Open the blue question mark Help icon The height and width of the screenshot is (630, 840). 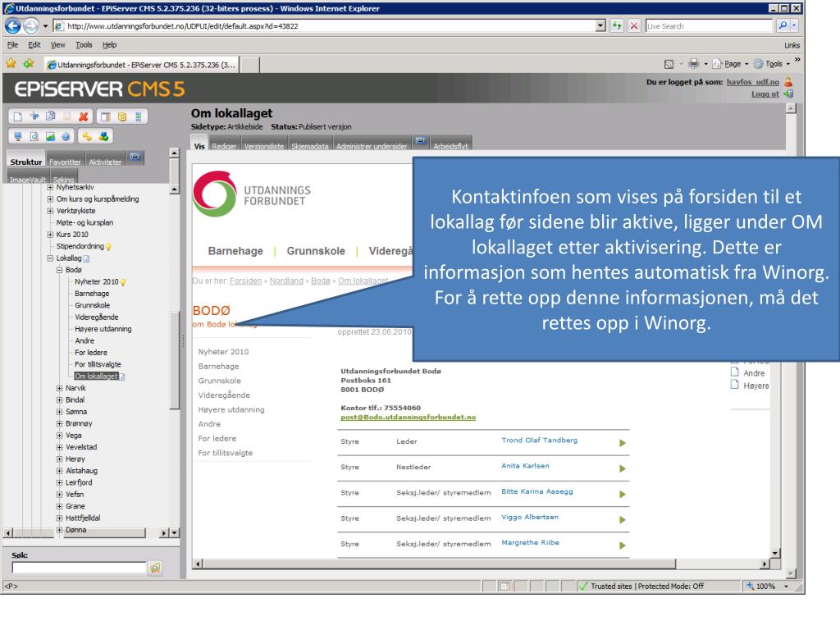66,137
